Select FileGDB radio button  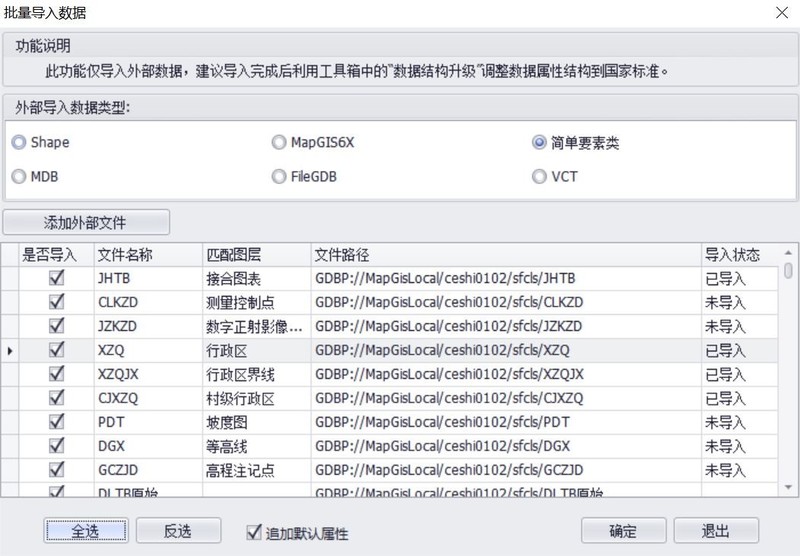pos(279,176)
